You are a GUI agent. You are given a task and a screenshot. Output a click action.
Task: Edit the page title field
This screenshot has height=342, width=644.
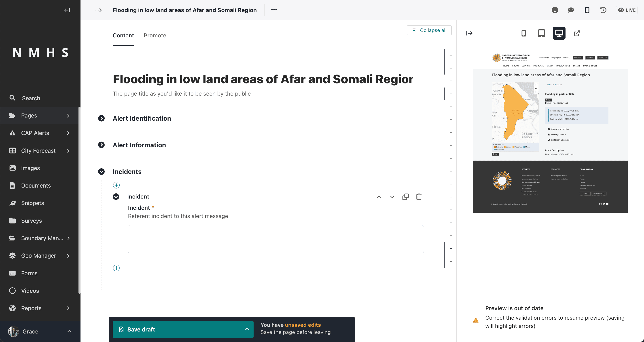(263, 79)
